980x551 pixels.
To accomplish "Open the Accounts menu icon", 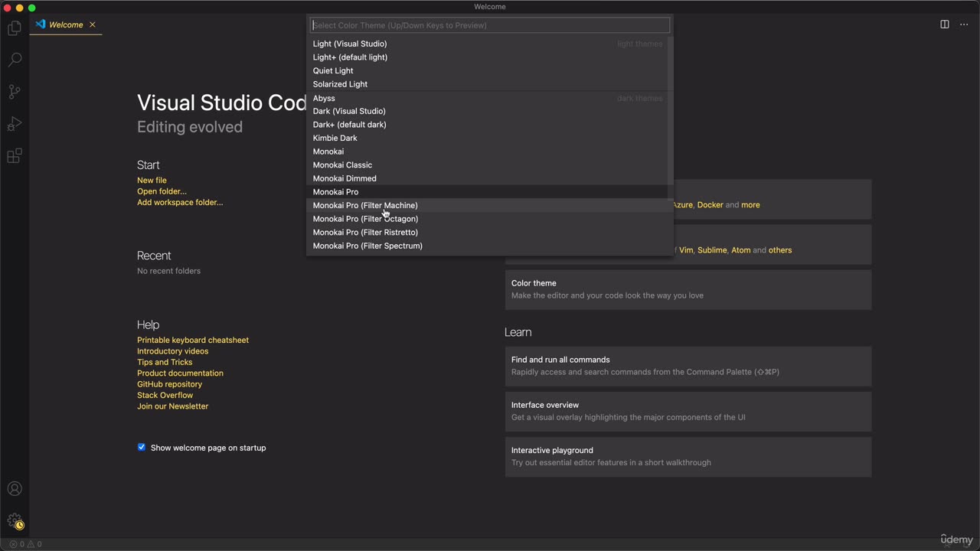I will click(15, 489).
